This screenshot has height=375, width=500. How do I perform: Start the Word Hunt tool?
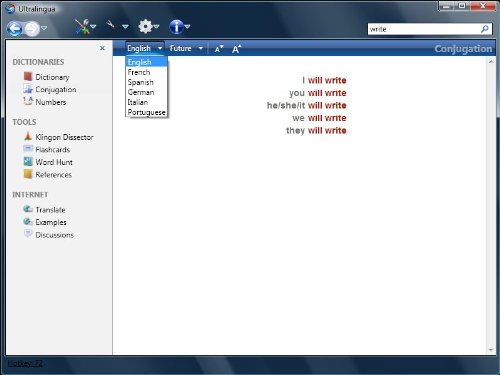point(54,162)
